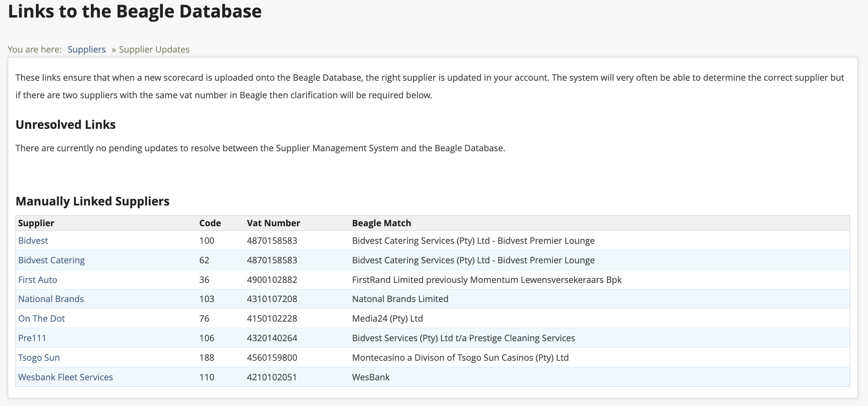Click code 76 in On The Dot row
The width and height of the screenshot is (868, 406).
point(204,318)
